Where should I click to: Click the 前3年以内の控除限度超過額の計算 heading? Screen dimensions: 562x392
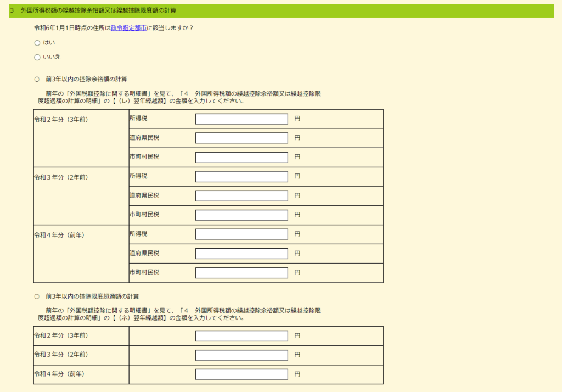tap(92, 296)
